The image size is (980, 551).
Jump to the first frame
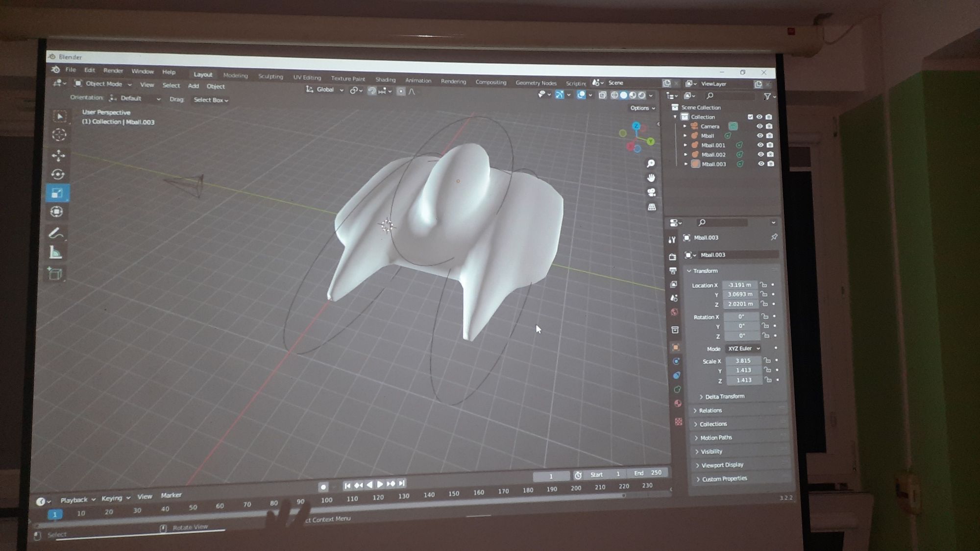click(x=347, y=485)
